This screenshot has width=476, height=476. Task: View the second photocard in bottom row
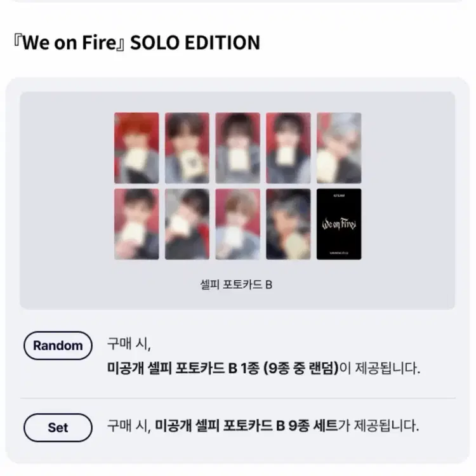[x=187, y=224]
